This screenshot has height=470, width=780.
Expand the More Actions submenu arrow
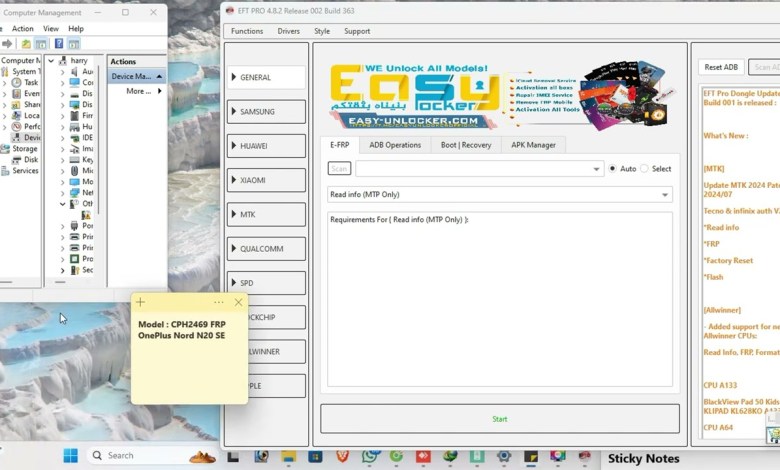coord(159,91)
